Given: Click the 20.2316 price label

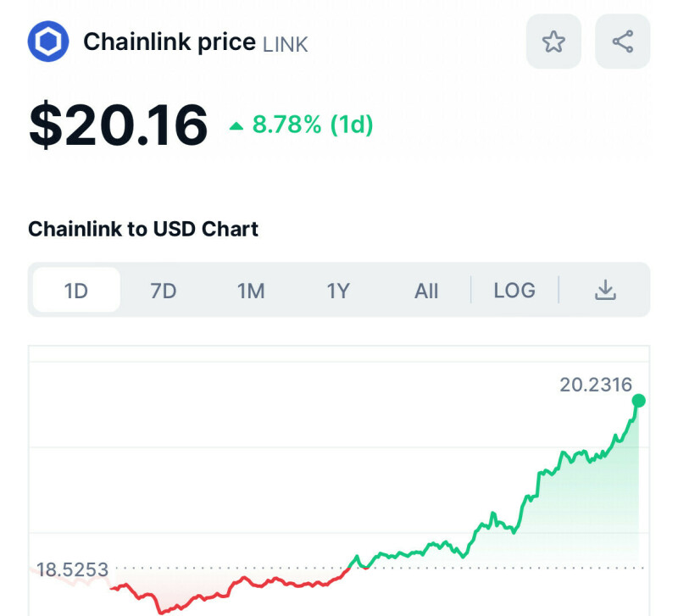Looking at the screenshot, I should pos(596,385).
